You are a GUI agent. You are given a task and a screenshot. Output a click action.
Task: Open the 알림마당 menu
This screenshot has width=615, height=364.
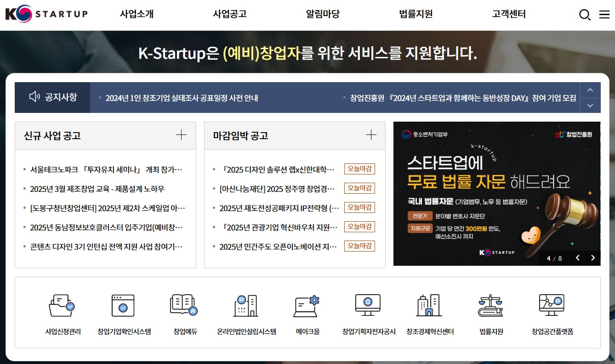[x=323, y=14]
